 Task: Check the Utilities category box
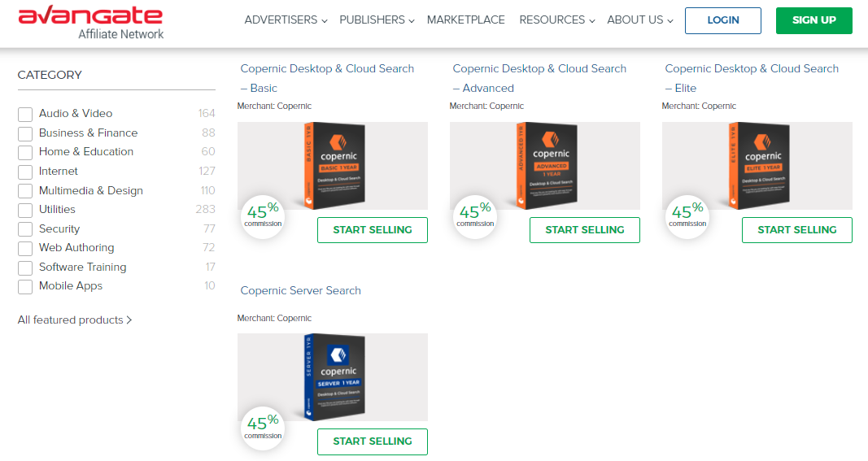pyautogui.click(x=25, y=211)
